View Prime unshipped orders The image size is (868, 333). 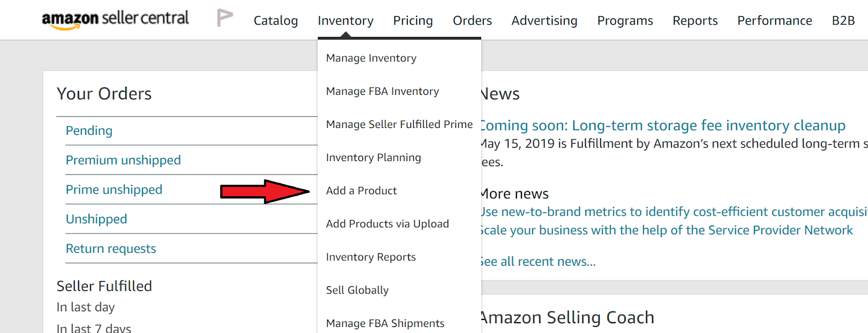coord(114,189)
